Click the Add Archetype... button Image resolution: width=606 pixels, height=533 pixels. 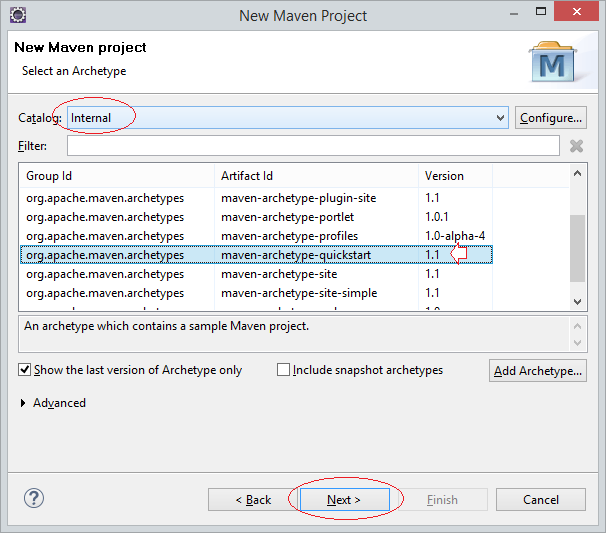click(x=538, y=371)
